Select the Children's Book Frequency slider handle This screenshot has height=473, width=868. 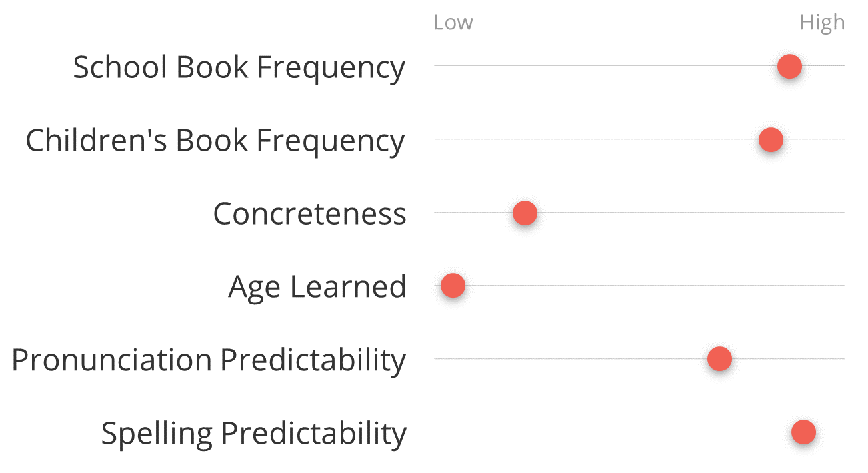(x=771, y=139)
